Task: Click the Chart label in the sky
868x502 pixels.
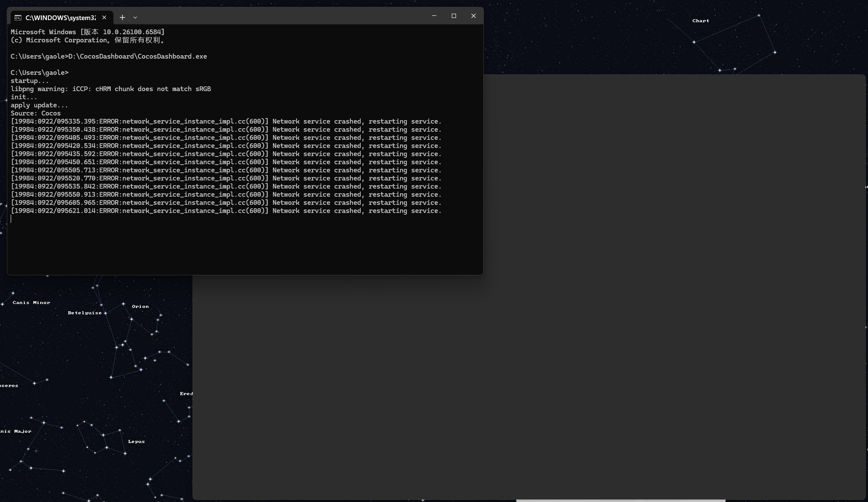Action: (x=700, y=21)
